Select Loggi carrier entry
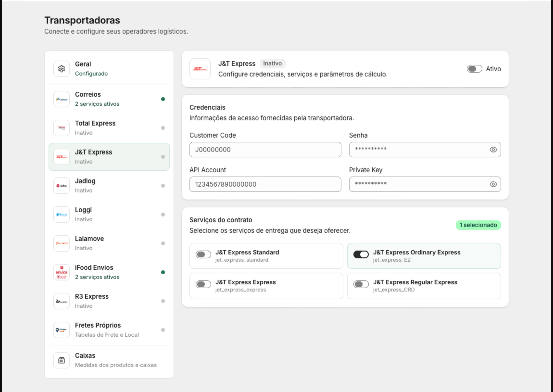 (x=109, y=215)
